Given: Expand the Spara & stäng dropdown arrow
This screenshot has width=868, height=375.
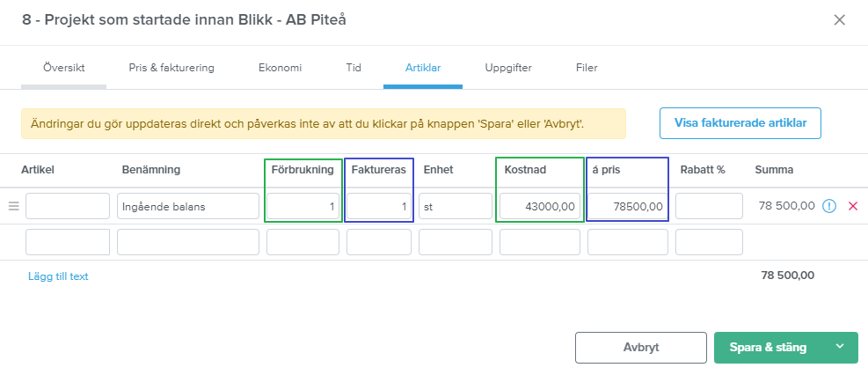Looking at the screenshot, I should click(839, 347).
